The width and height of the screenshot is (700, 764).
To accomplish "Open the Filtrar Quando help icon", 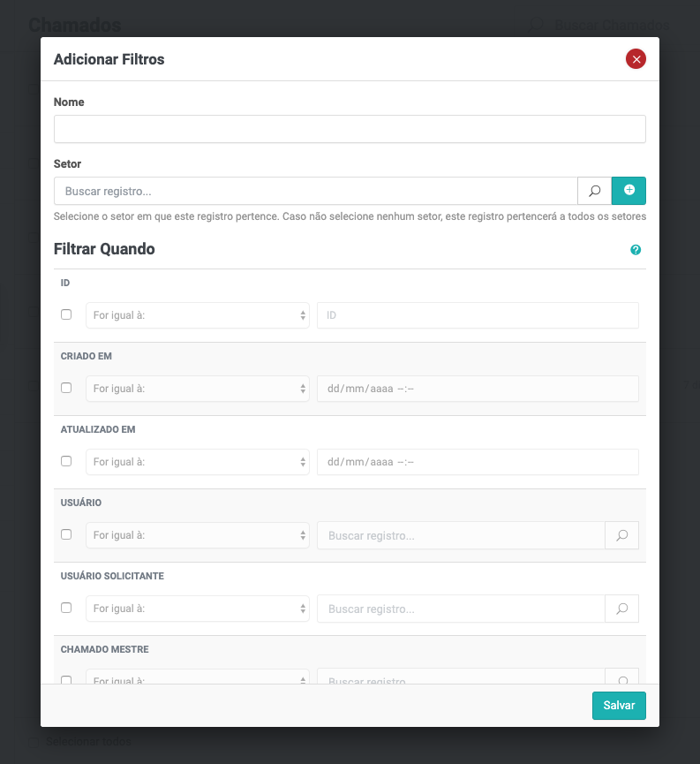I will pos(636,250).
